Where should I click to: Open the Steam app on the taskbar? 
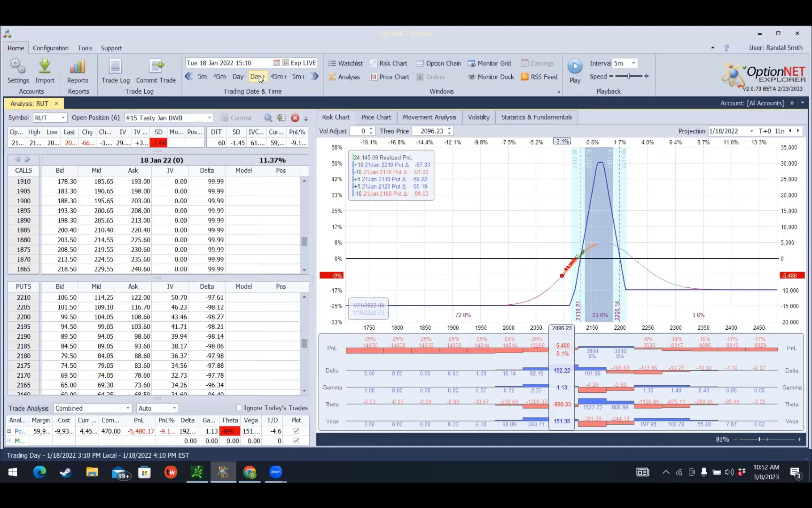pyautogui.click(x=65, y=472)
